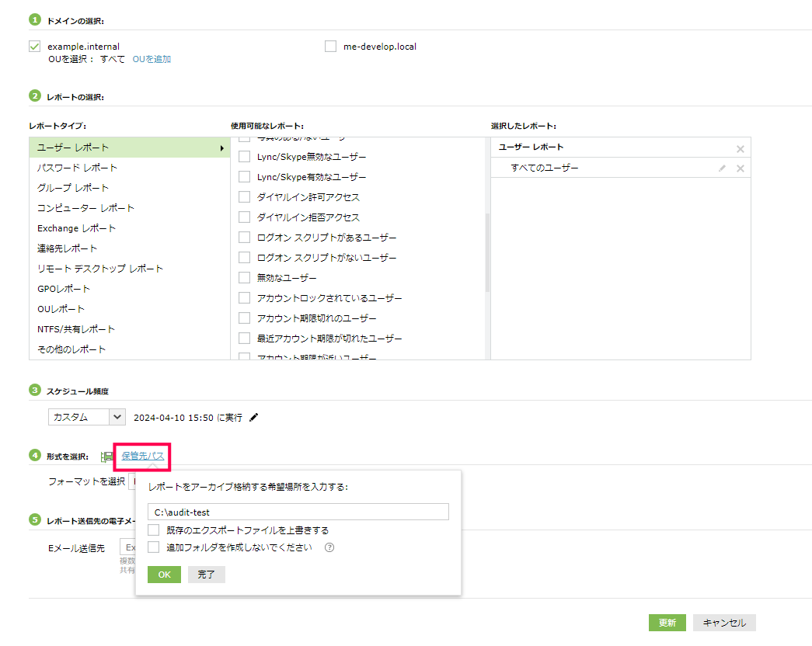Edit the すべてのユーザー selected report

pos(722,168)
